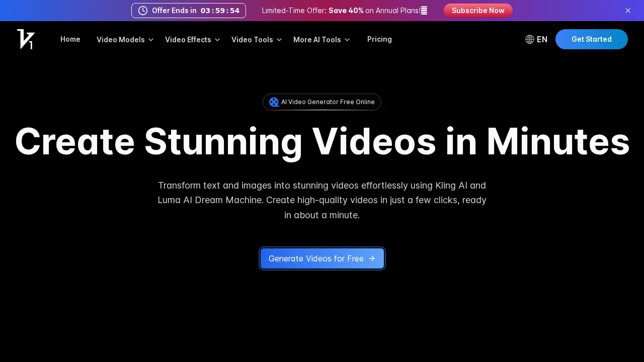Dismiss the limited-time offer banner
The width and height of the screenshot is (644, 362).
click(628, 11)
